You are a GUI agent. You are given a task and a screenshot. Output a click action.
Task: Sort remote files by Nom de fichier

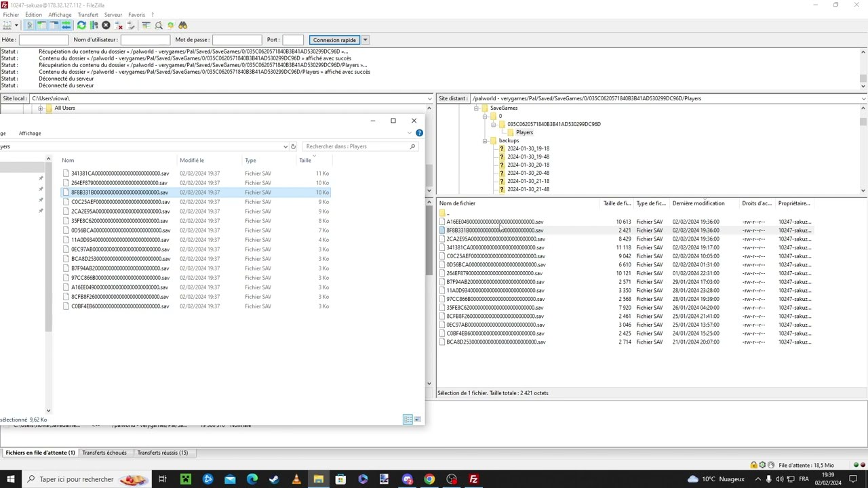[x=519, y=203]
